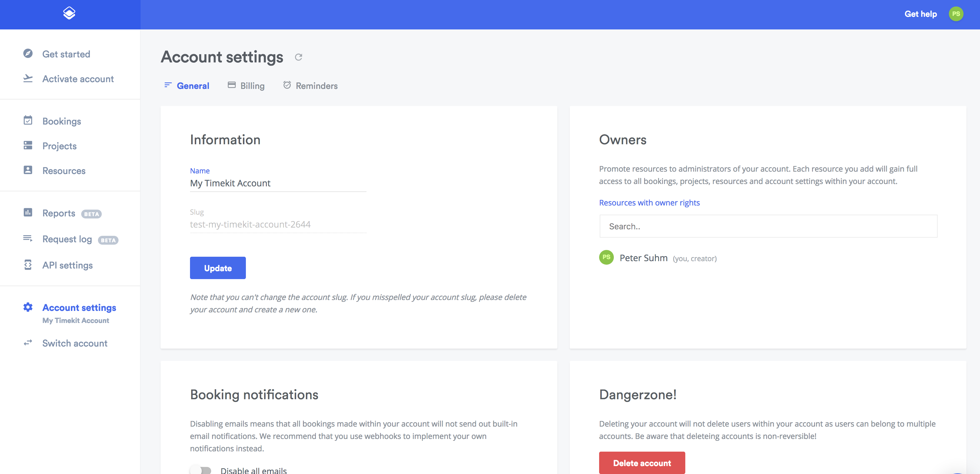Viewport: 980px width, 474px height.
Task: Click the Switch account arrows icon
Action: tap(28, 343)
